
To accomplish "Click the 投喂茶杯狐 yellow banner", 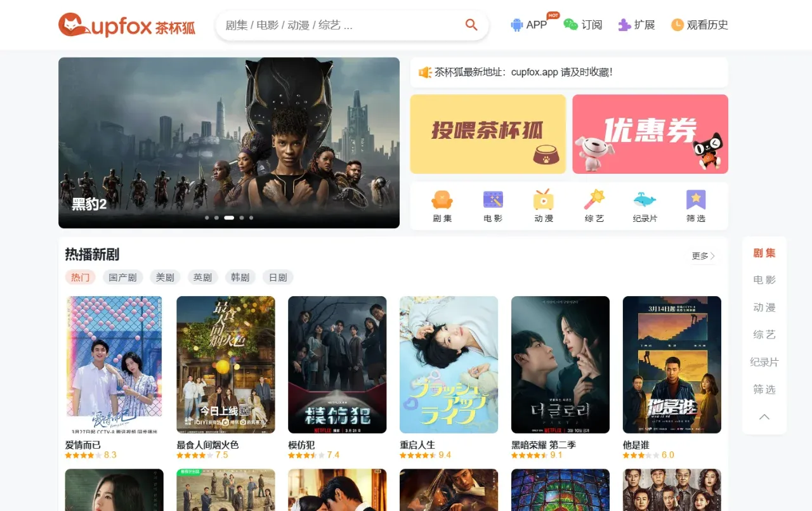I will (x=488, y=134).
